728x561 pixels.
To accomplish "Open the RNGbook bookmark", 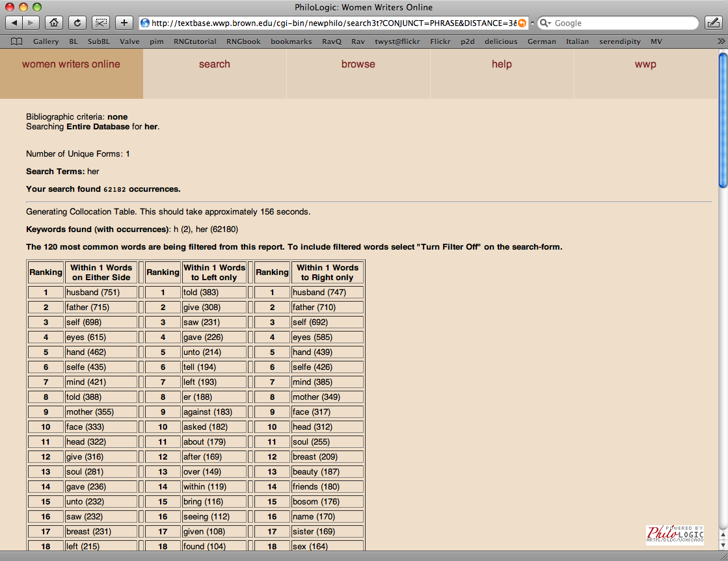I will [243, 42].
